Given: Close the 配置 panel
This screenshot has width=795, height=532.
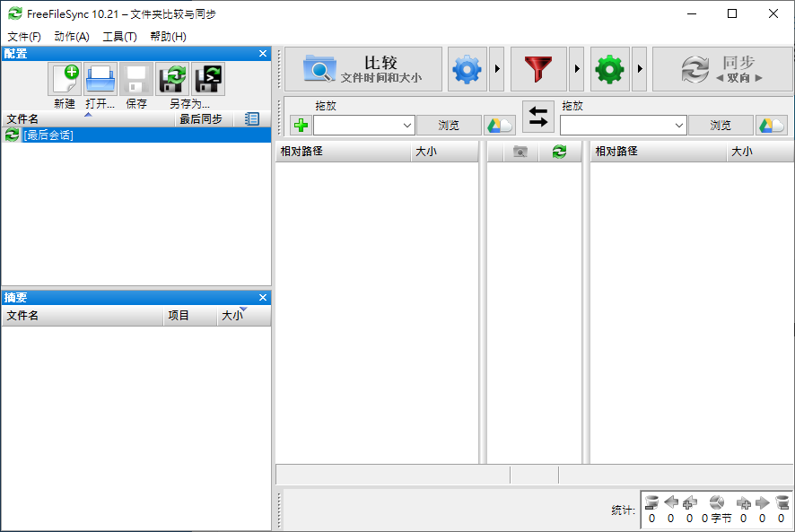Looking at the screenshot, I should click(263, 53).
